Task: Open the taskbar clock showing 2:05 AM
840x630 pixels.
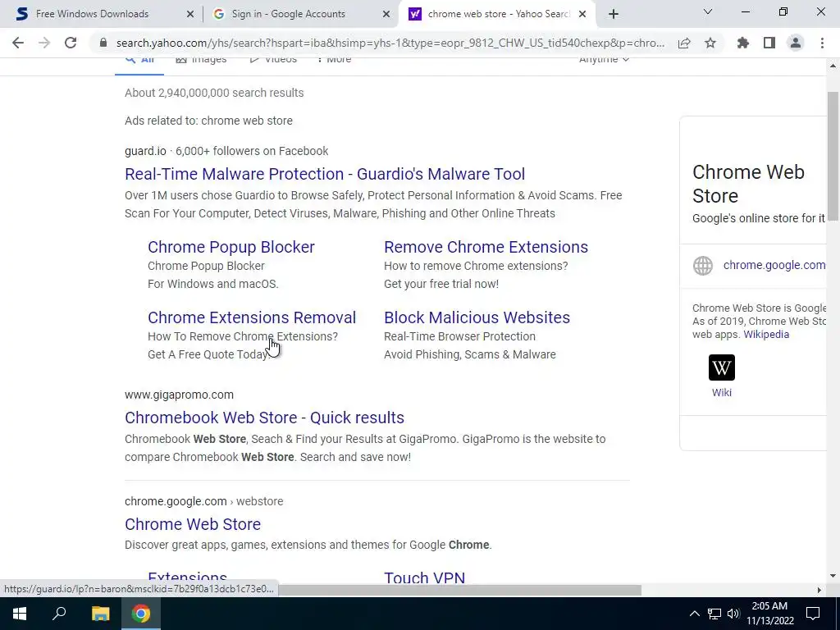Action: click(769, 614)
